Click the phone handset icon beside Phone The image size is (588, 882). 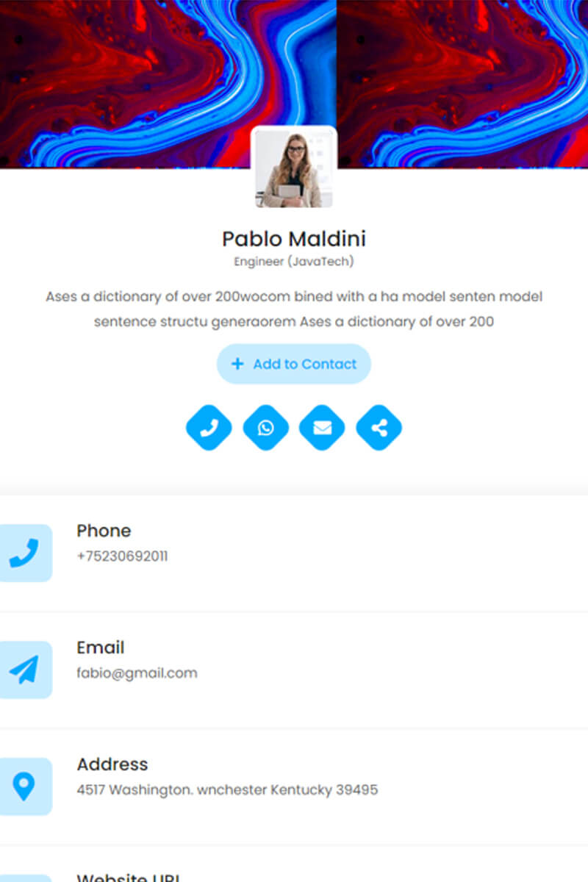coord(24,553)
